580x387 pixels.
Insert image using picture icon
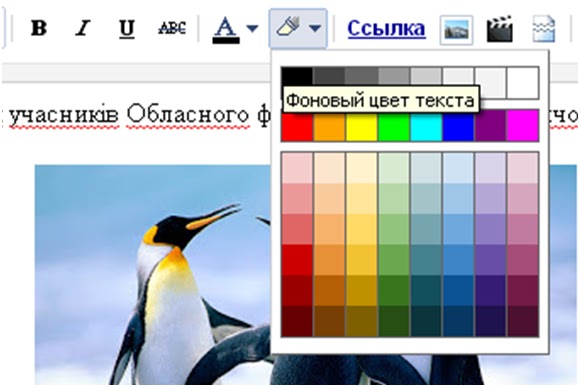pyautogui.click(x=456, y=30)
